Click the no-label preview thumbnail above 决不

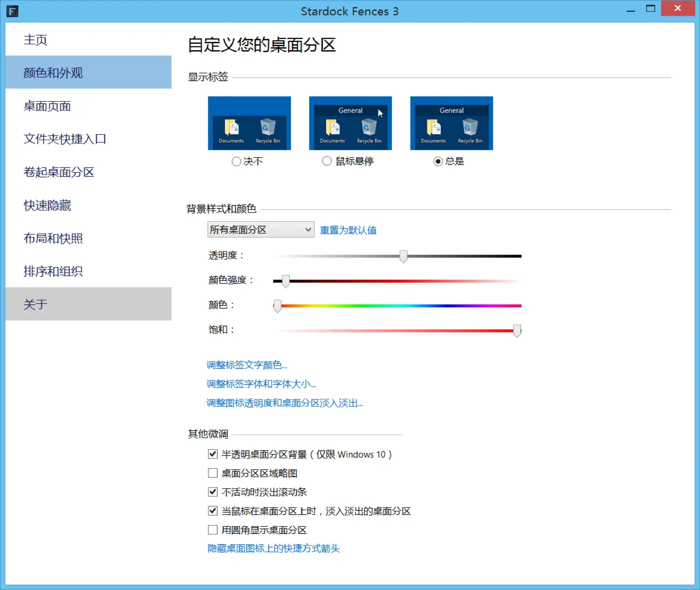click(249, 123)
